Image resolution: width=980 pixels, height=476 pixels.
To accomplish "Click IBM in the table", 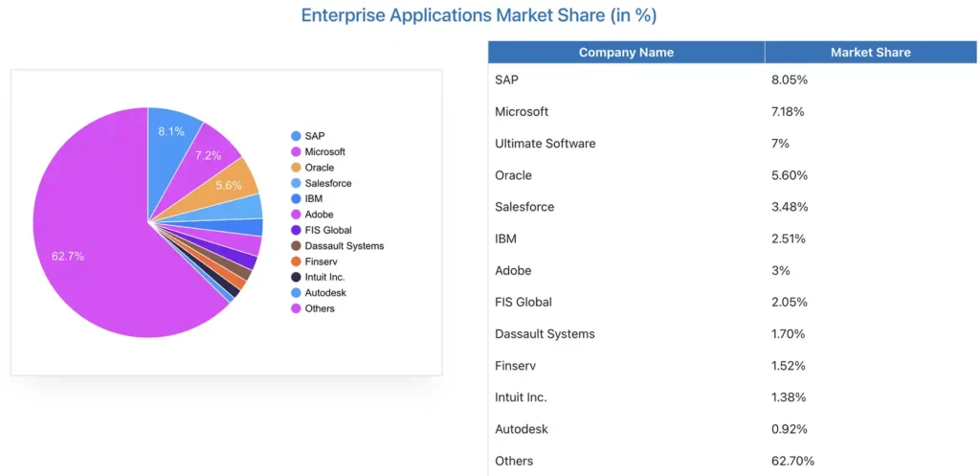I will point(505,238).
